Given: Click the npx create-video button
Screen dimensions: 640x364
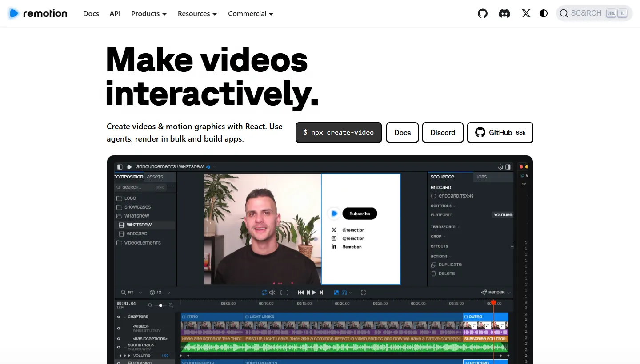Looking at the screenshot, I should [339, 132].
